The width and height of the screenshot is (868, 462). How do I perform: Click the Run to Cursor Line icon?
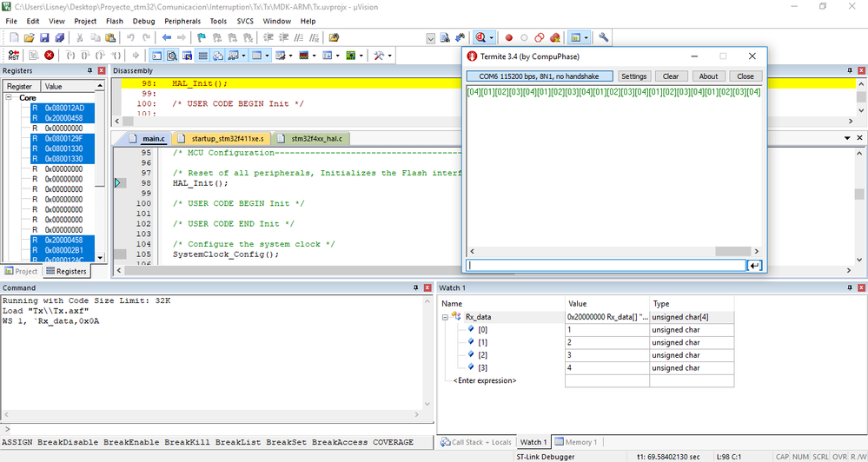(116, 56)
